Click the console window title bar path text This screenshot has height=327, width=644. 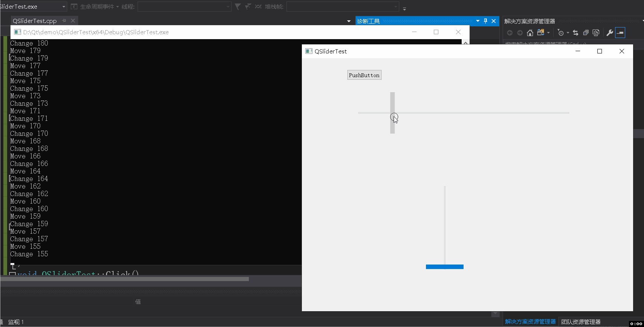pyautogui.click(x=96, y=32)
